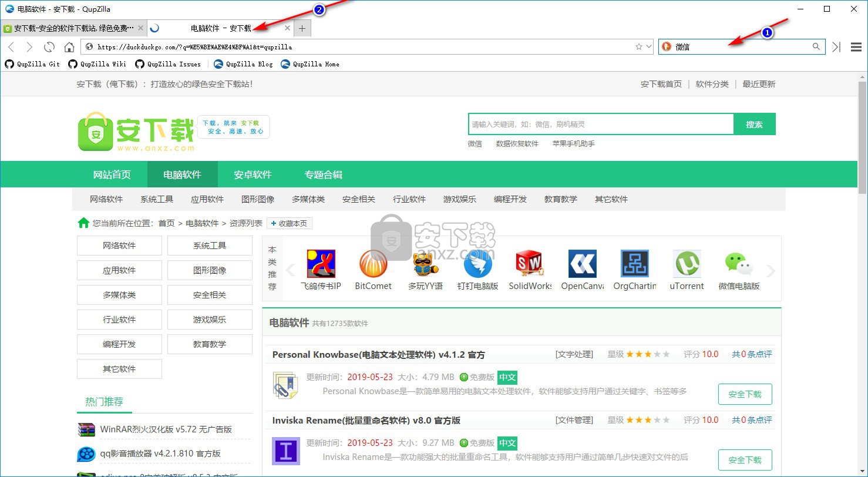
Task: Click the browser search box containing 微信
Action: coord(742,47)
